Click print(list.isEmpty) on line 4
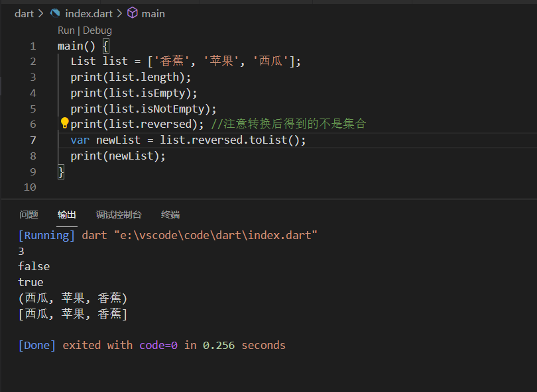This screenshot has width=537, height=392. pos(133,93)
